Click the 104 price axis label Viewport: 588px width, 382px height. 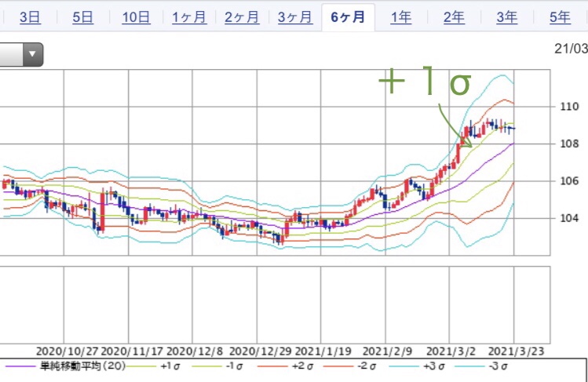tap(569, 218)
